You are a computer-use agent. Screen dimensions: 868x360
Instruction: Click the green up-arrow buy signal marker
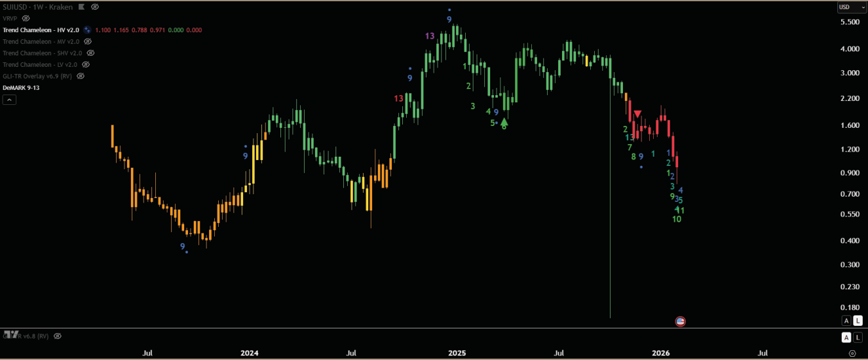[x=504, y=121]
